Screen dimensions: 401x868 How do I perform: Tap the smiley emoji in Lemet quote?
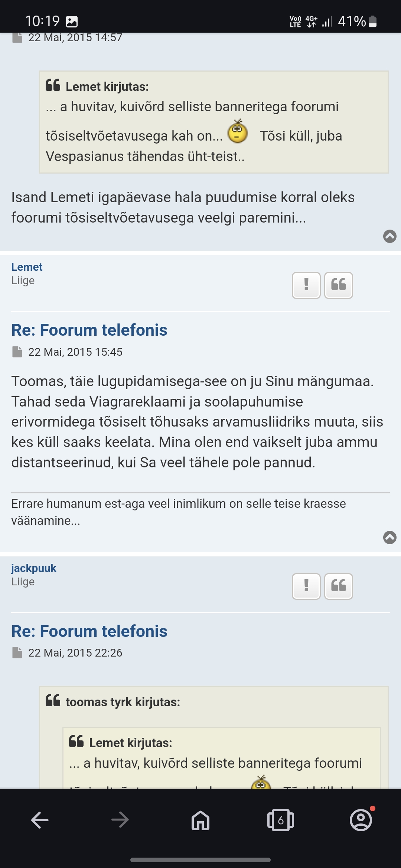click(x=238, y=132)
